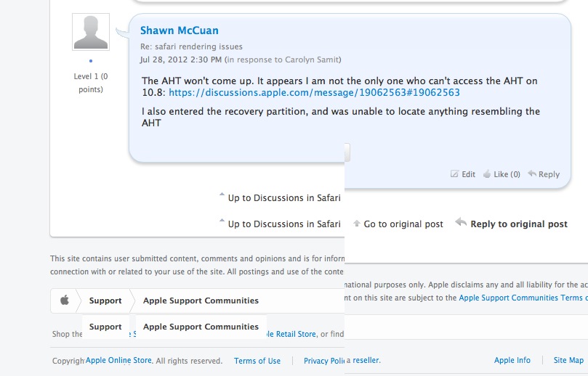Open Shawn McCuan's profile name link
The image size is (588, 376).
pos(179,30)
